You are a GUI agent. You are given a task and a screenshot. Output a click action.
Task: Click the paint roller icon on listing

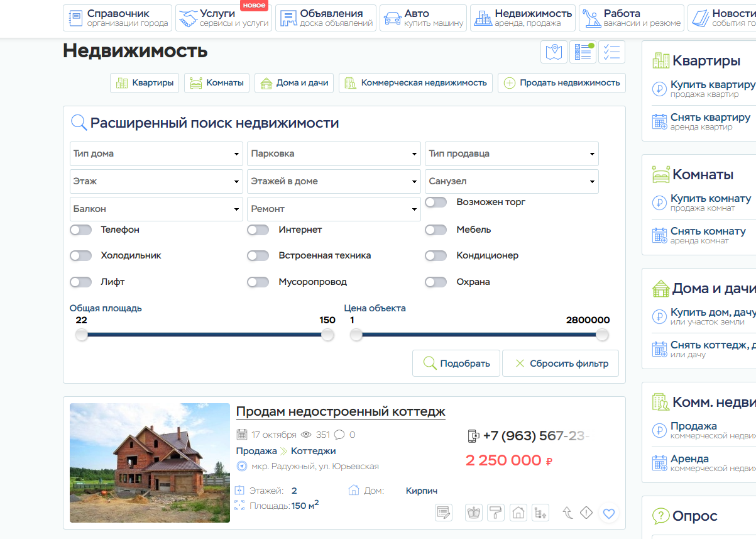496,513
